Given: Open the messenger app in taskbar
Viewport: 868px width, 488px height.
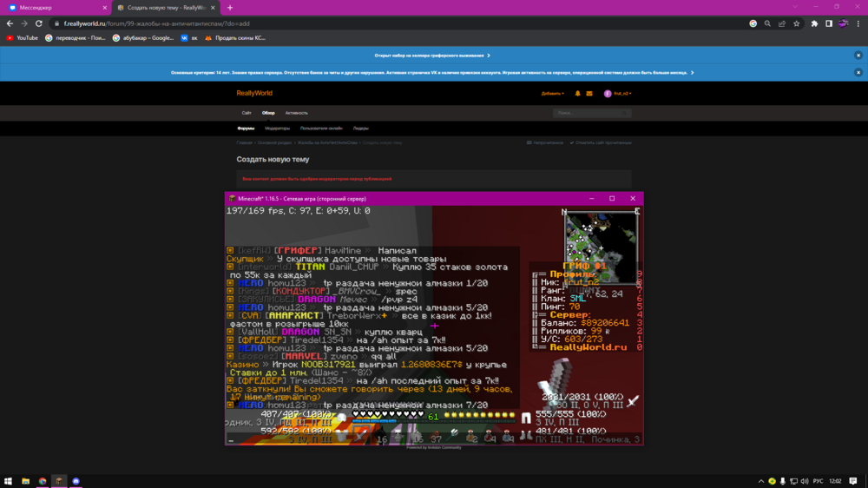Looking at the screenshot, I should point(76,481).
